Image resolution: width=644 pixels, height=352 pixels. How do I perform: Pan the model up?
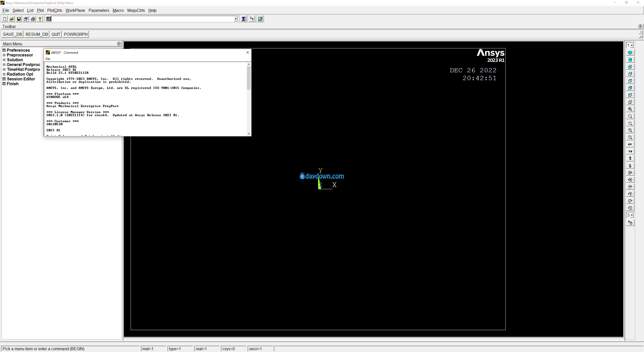630,158
